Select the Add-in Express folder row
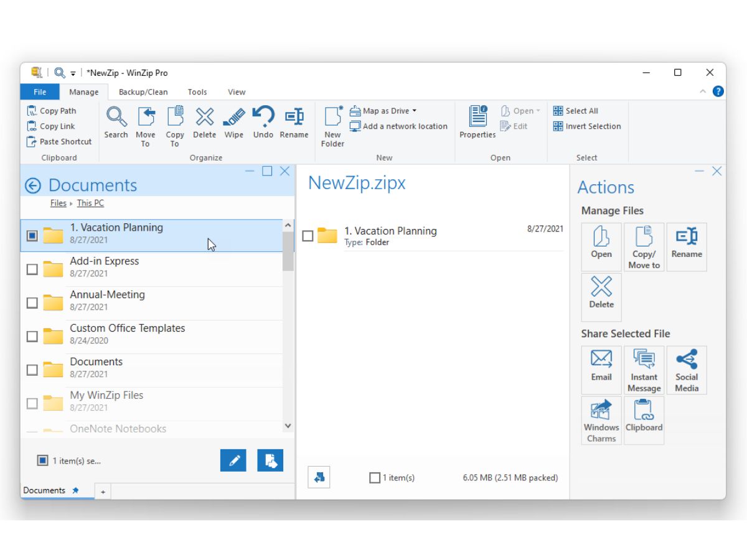747x560 pixels. coord(151,269)
